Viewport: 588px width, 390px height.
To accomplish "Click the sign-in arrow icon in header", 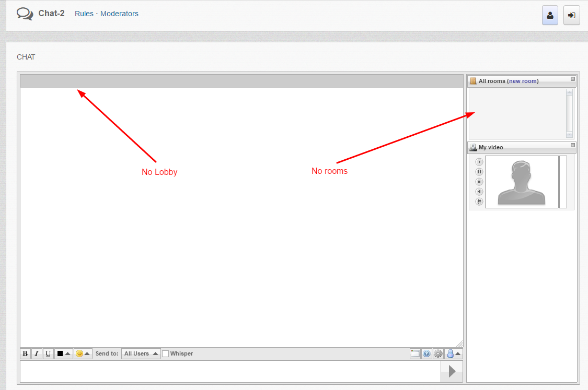I will (x=571, y=15).
